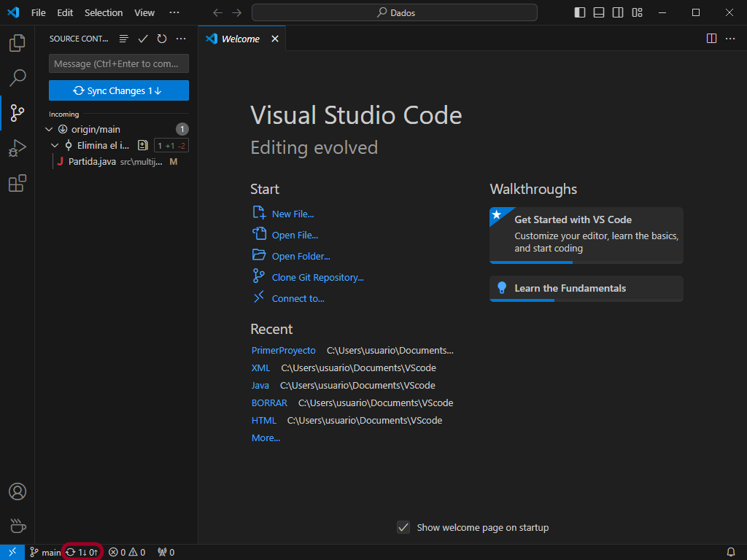Image resolution: width=747 pixels, height=560 pixels.
Task: Open the HTML recent folder
Action: [x=264, y=421]
